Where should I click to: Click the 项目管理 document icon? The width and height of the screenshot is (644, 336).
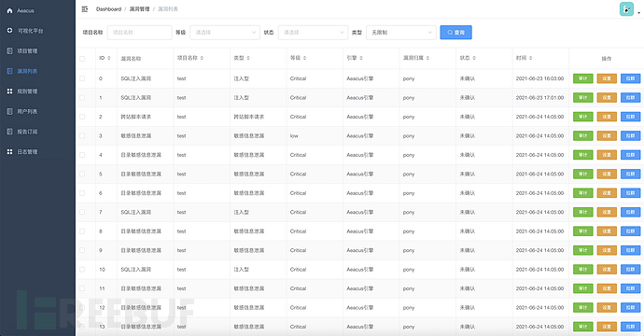pyautogui.click(x=10, y=51)
